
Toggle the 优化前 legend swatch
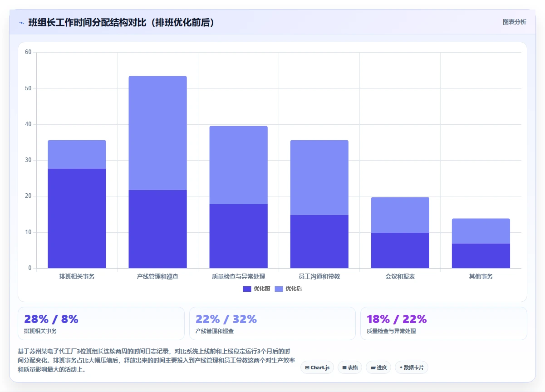pyautogui.click(x=247, y=289)
